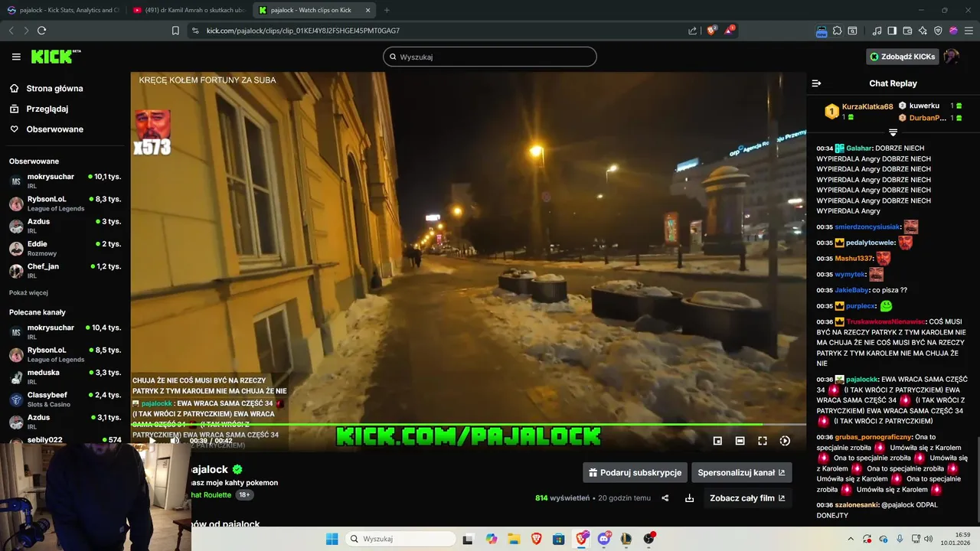The image size is (980, 551).
Task: Click the Zdobądź KICKs button
Action: [x=903, y=57]
